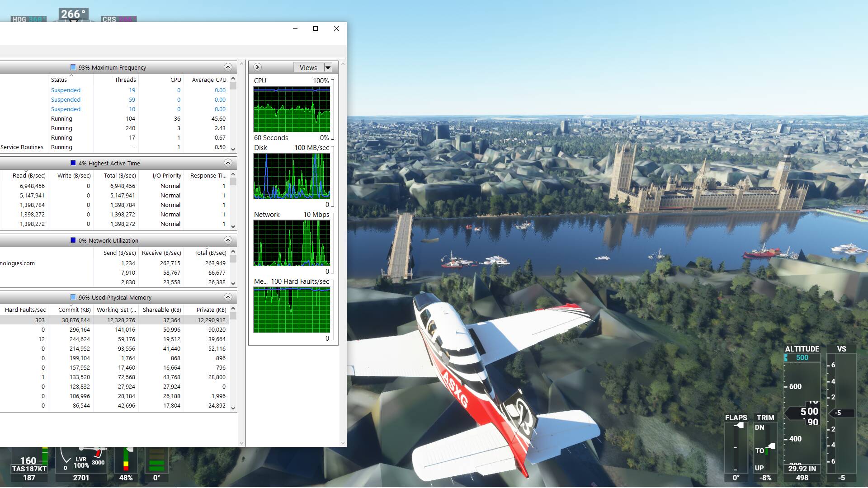Sort network activity by Send (B/sec)
This screenshot has height=488, width=868.
[116, 253]
